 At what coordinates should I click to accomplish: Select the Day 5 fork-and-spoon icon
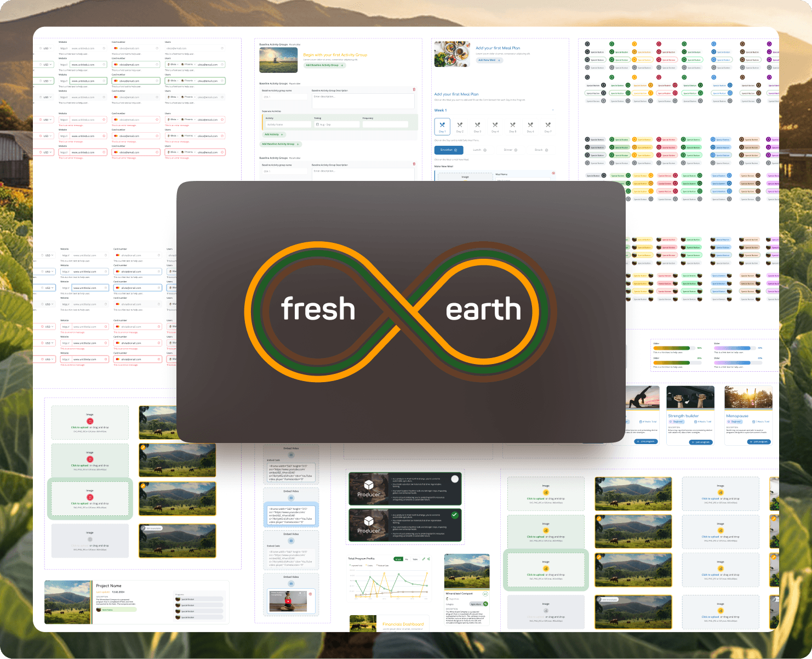tap(512, 124)
